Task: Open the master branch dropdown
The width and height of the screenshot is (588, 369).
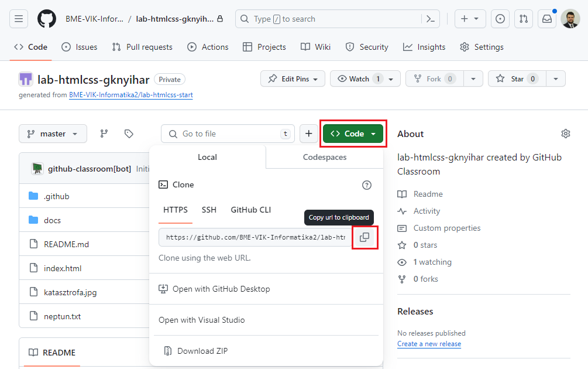Action: pyautogui.click(x=53, y=134)
